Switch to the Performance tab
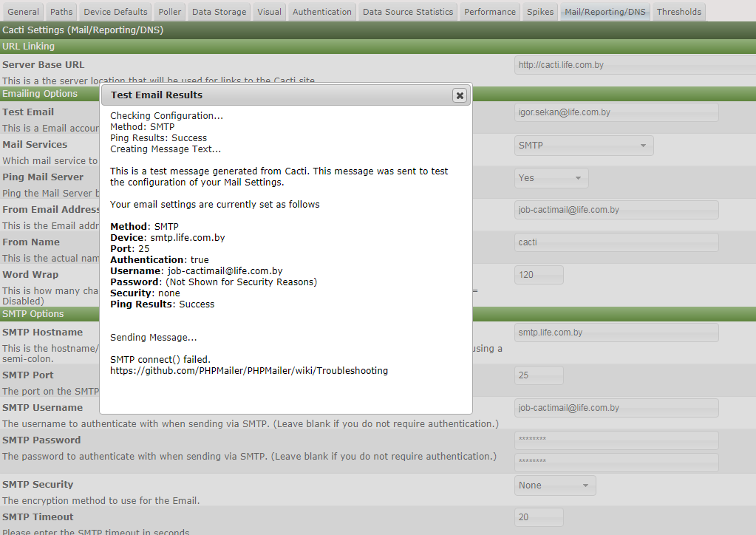The width and height of the screenshot is (756, 535). 490,12
